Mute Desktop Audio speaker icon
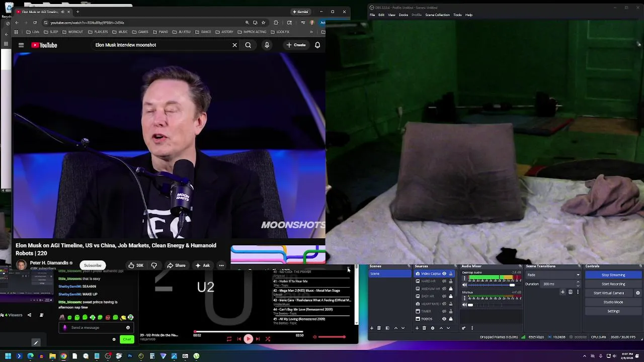 coord(464,285)
